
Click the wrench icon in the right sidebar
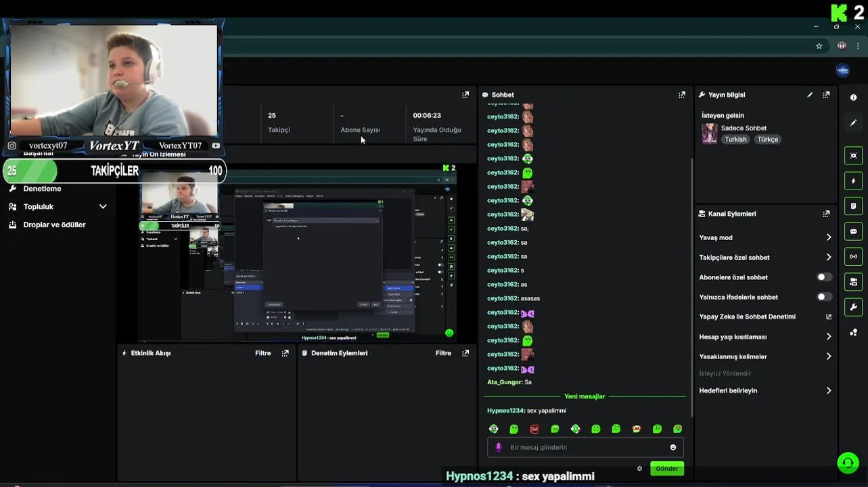coord(853,306)
